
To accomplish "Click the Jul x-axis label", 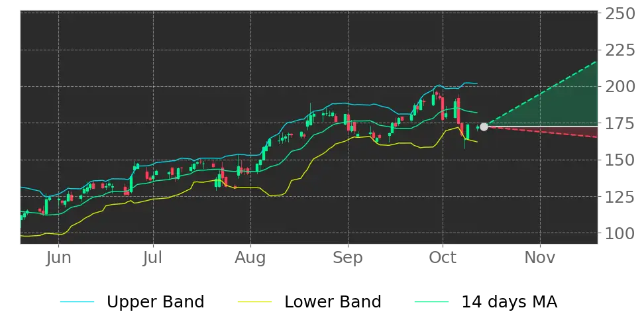I will tap(153, 258).
